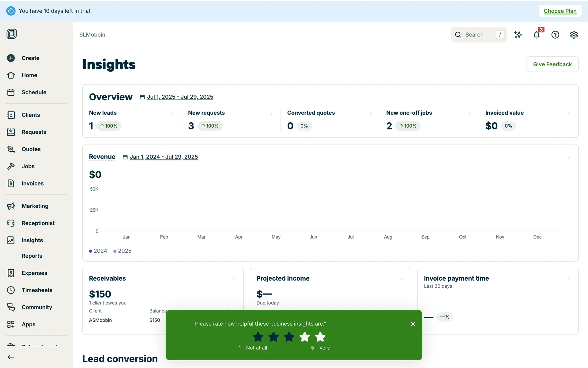This screenshot has width=588, height=368.
Task: Click the Create plus icon
Action: pyautogui.click(x=11, y=58)
